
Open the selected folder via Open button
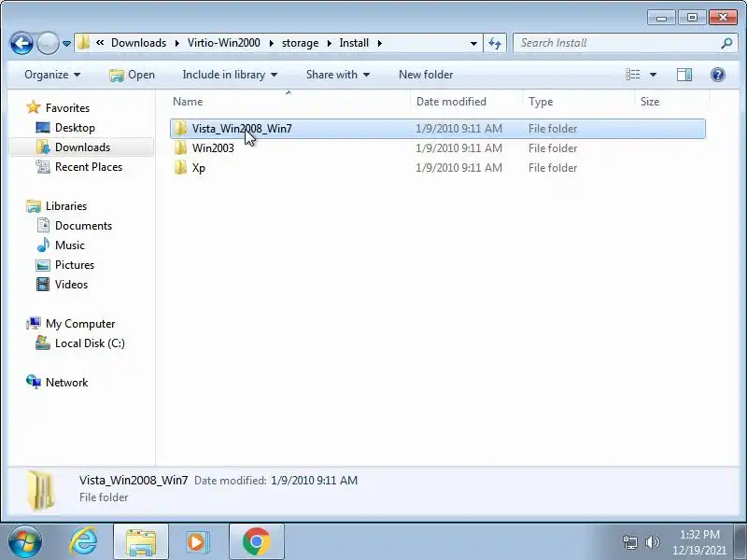coord(132,75)
